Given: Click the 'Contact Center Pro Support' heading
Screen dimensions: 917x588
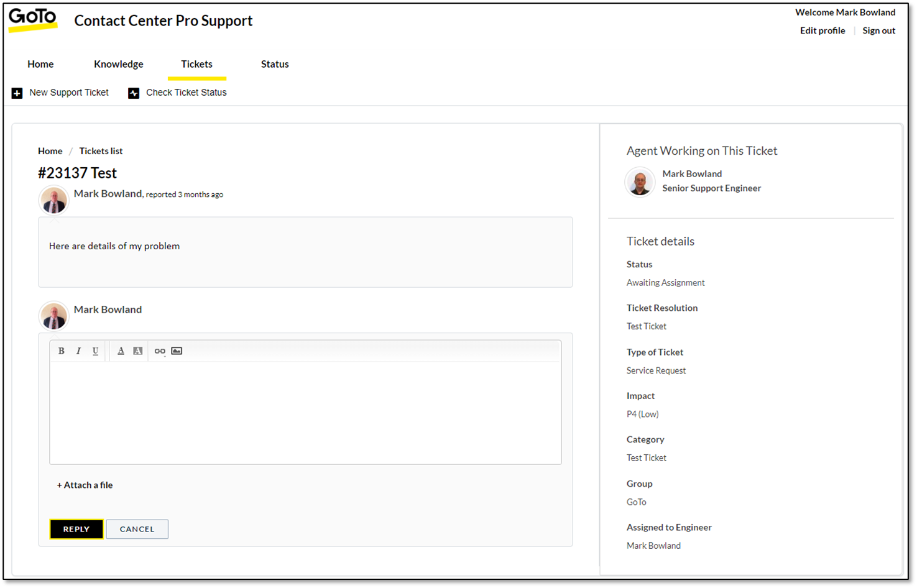Looking at the screenshot, I should pos(164,21).
